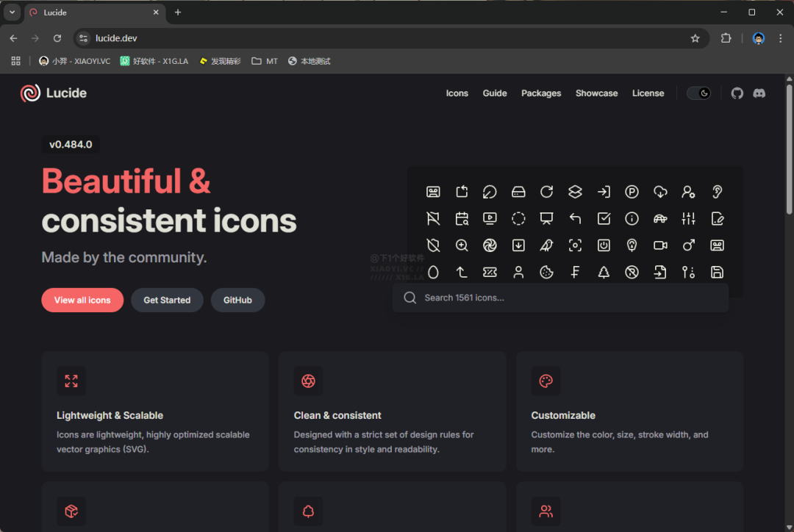794x532 pixels.
Task: Select the bird icon in the grid
Action: pos(547,245)
